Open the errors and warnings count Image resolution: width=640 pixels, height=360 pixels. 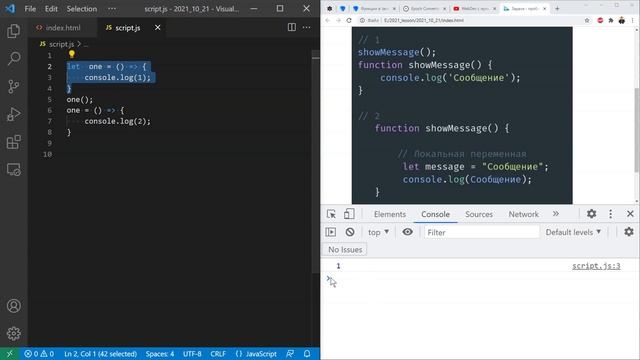coord(39,354)
